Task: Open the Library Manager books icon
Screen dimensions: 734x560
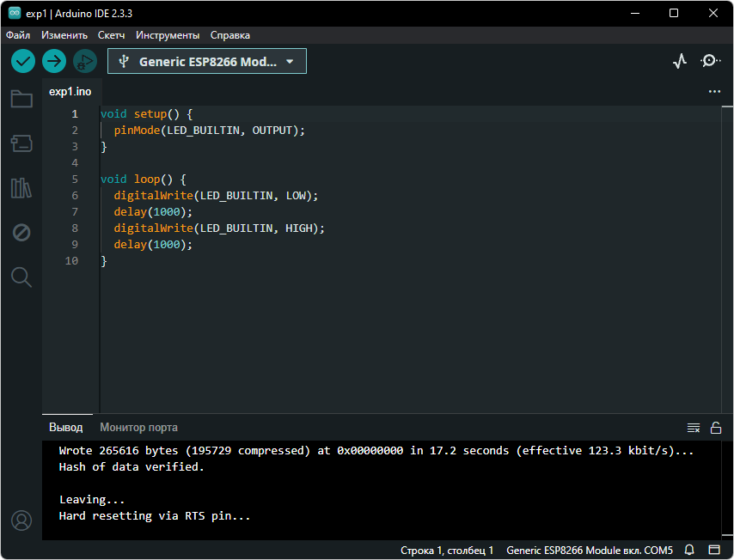Action: (21, 188)
